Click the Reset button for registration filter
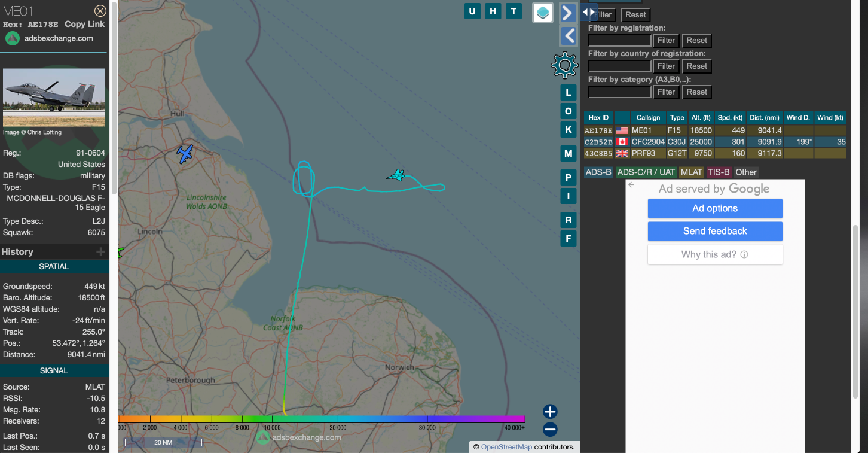The height and width of the screenshot is (453, 868). tap(697, 41)
